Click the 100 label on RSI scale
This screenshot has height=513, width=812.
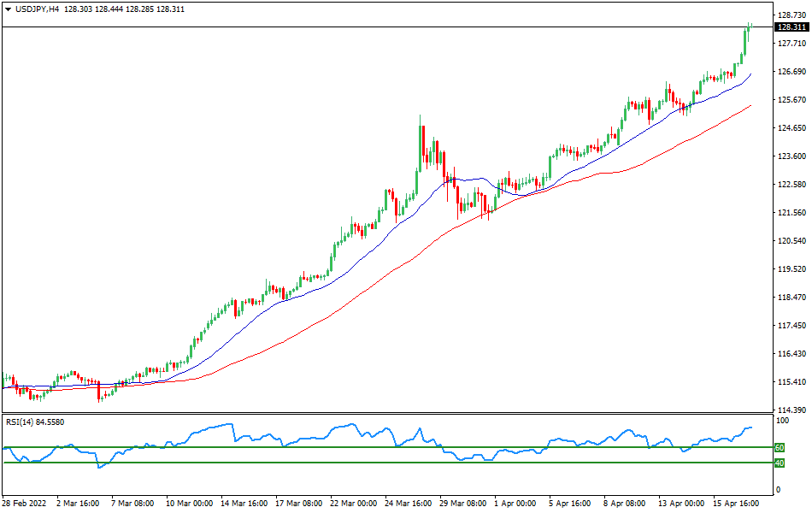pyautogui.click(x=780, y=421)
